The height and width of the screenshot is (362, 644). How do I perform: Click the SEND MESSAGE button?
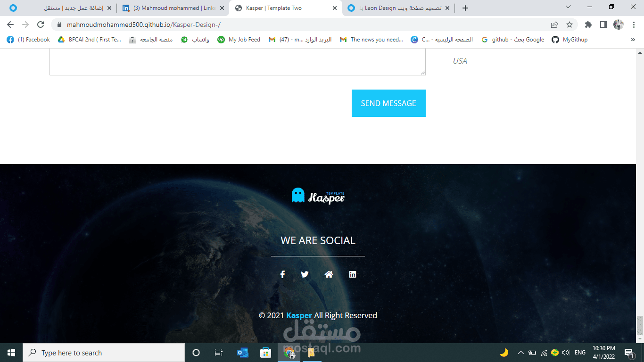(388, 103)
